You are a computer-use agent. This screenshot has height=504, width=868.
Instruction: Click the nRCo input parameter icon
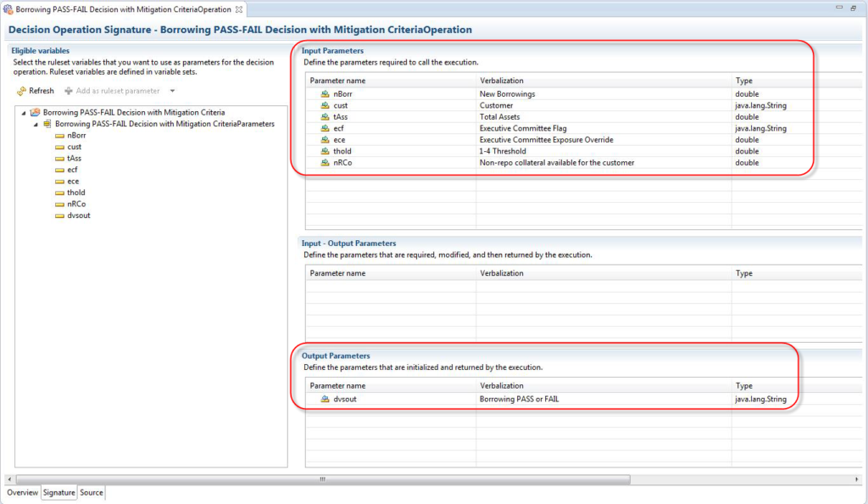325,163
